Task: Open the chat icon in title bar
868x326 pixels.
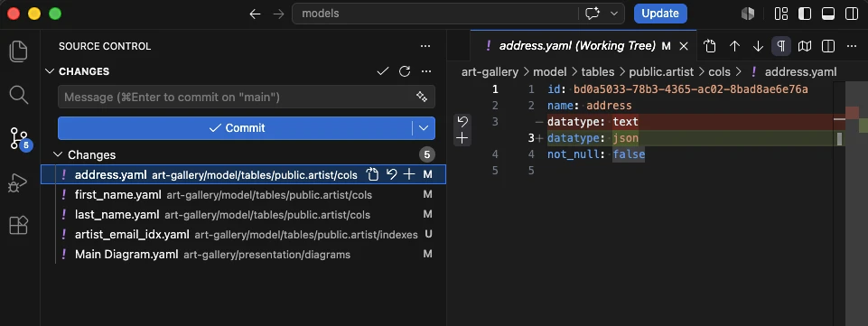Action: [x=593, y=14]
